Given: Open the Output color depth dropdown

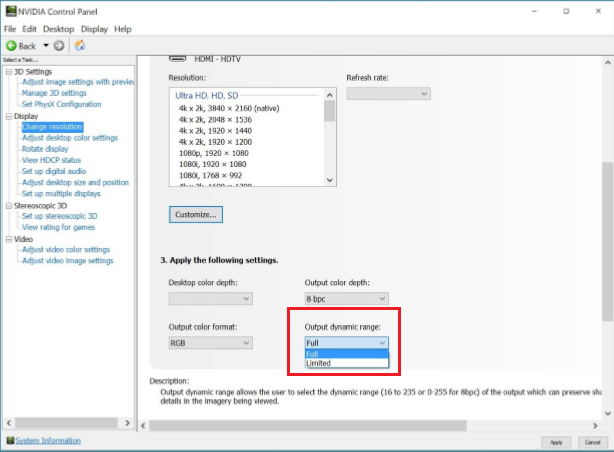Looking at the screenshot, I should point(347,298).
